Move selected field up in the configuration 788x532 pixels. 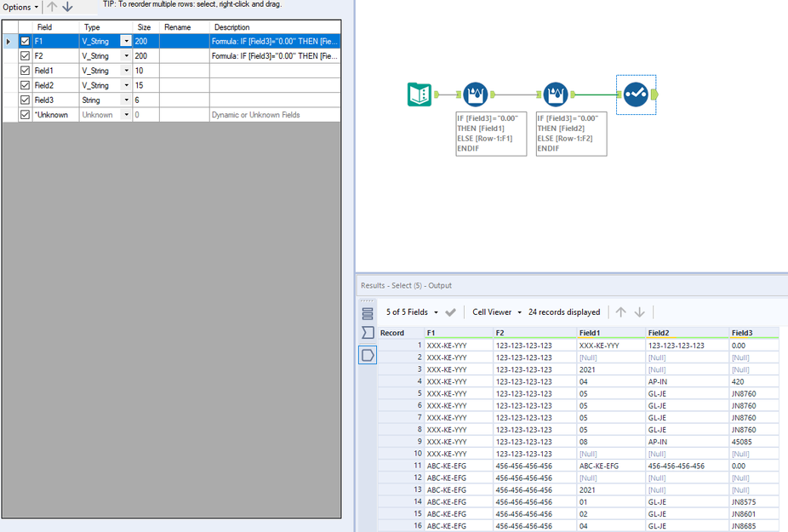click(52, 7)
